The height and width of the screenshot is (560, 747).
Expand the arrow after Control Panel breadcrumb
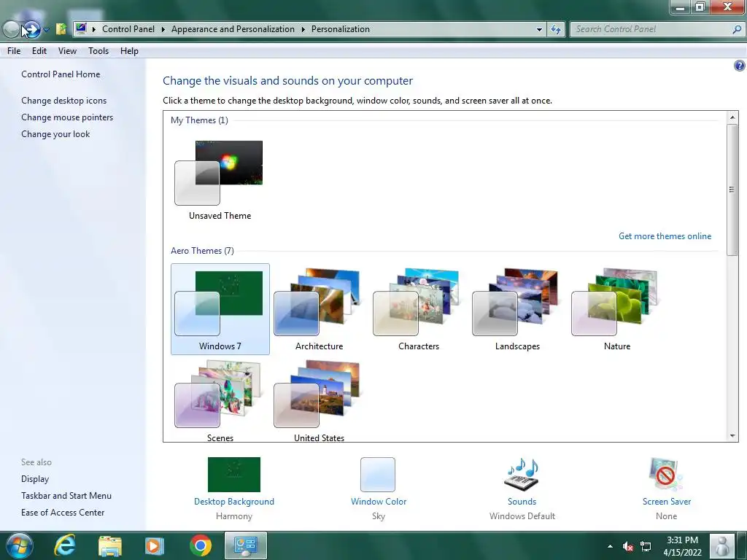(x=163, y=29)
